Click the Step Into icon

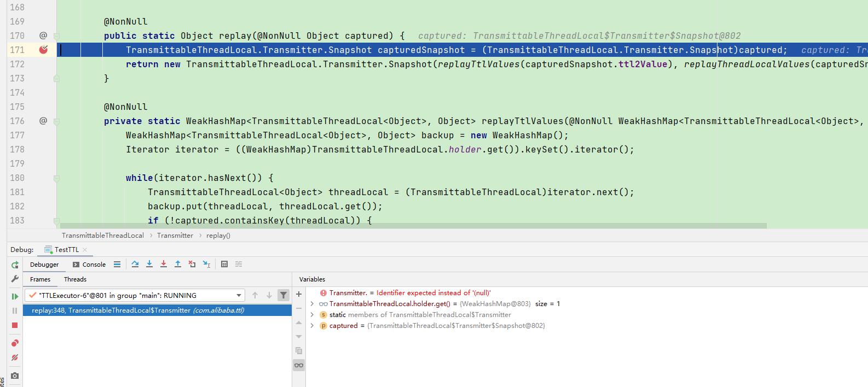(149, 264)
